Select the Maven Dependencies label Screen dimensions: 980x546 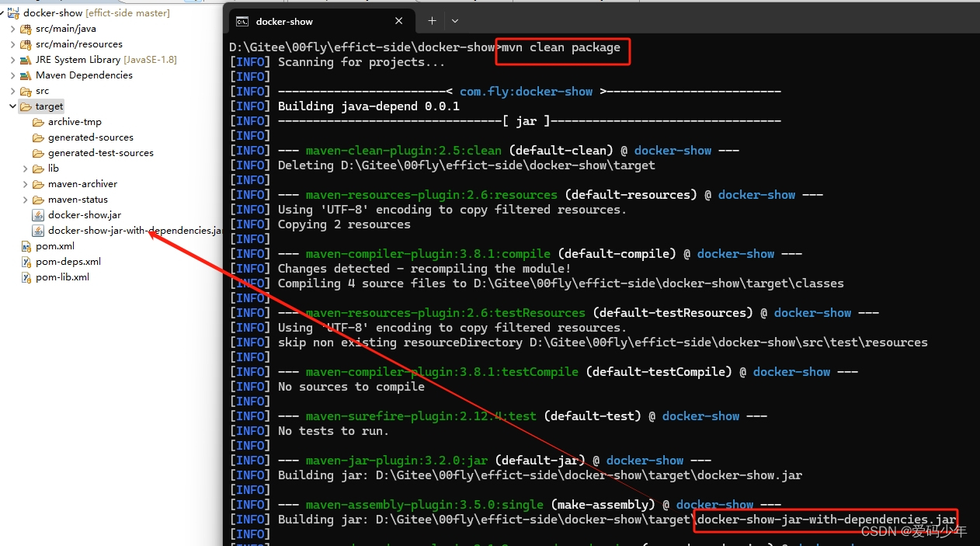point(84,75)
